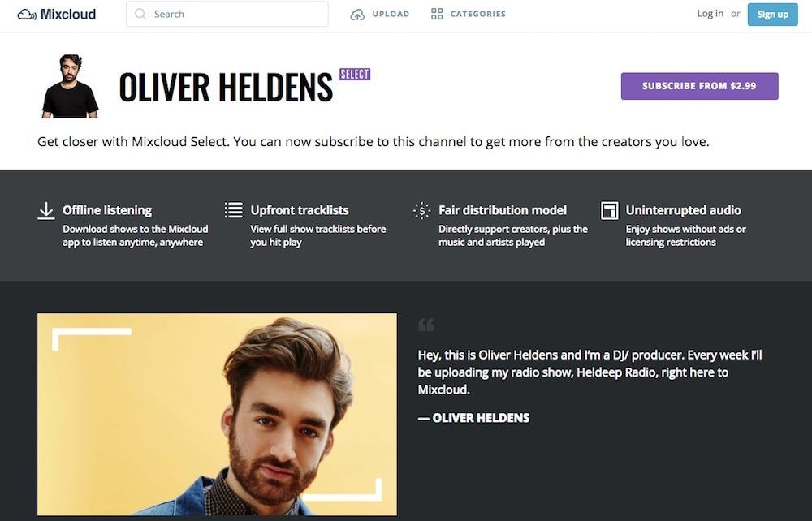Click the search magnifier icon
812x521 pixels.
point(140,14)
